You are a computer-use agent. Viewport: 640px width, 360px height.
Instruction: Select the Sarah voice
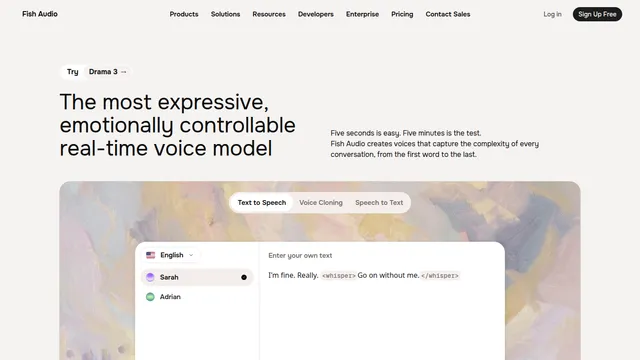pos(197,277)
